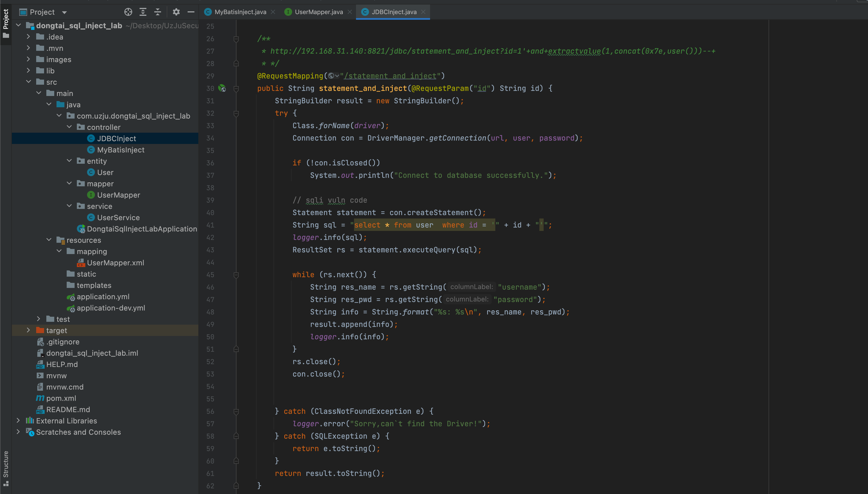This screenshot has width=868, height=494.
Task: Click the gutter run icon at line 30
Action: 222,88
